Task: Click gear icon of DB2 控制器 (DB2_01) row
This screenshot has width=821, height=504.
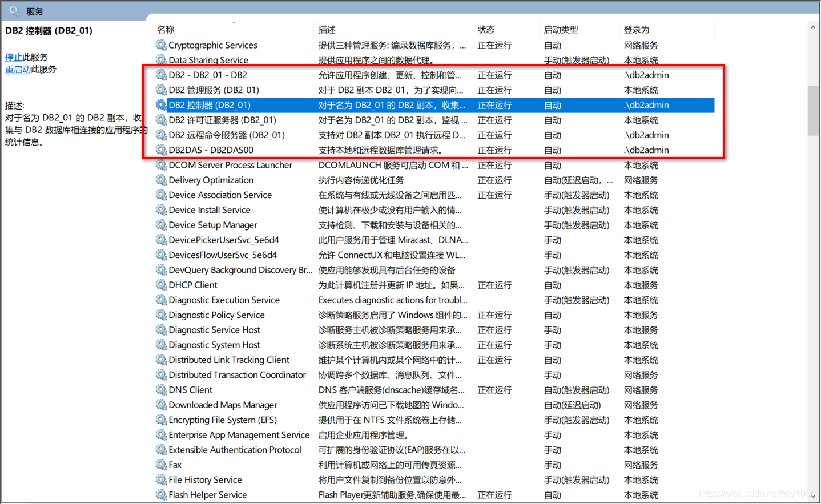Action: [161, 105]
